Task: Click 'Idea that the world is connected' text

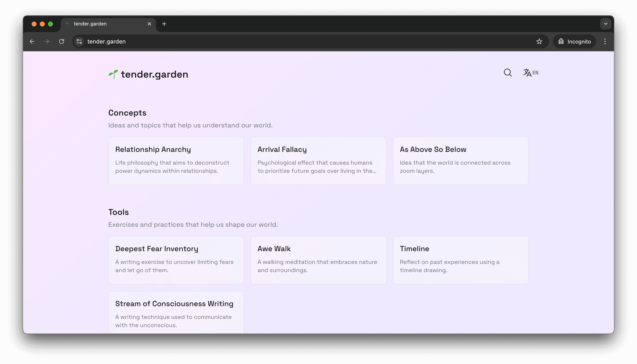Action: click(x=455, y=167)
